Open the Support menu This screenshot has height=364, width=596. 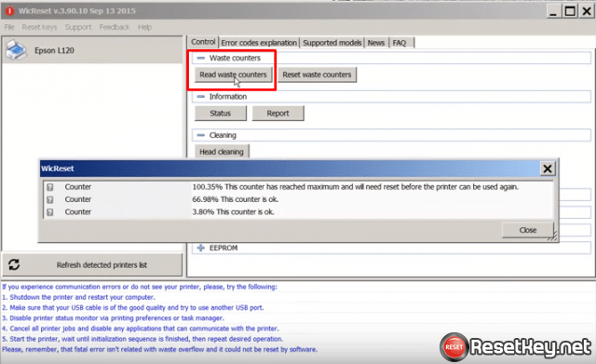(x=78, y=27)
